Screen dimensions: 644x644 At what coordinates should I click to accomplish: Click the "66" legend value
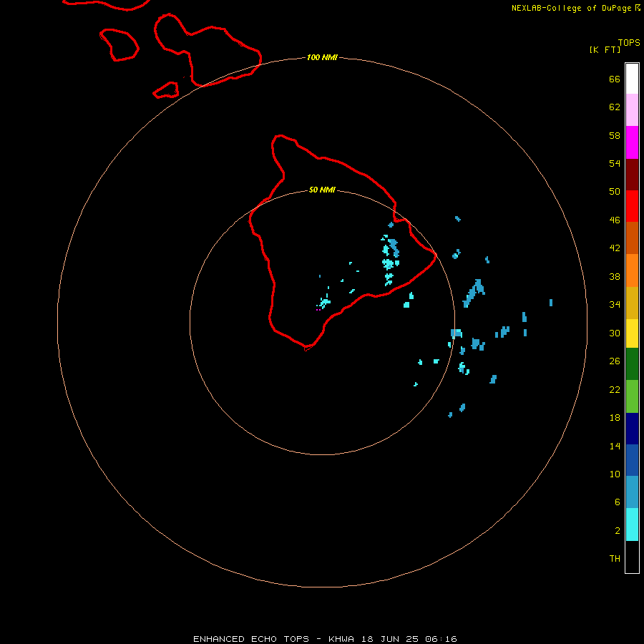click(615, 79)
